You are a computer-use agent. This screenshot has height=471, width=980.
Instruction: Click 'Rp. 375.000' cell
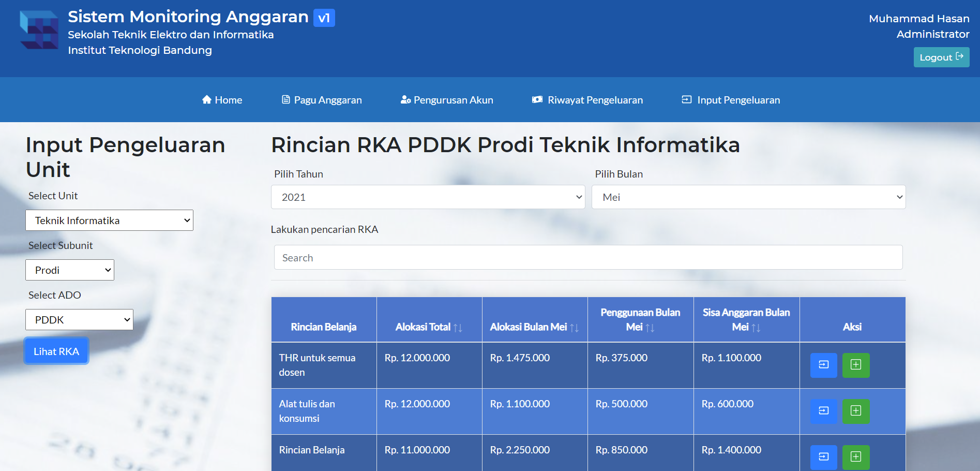[640, 365]
